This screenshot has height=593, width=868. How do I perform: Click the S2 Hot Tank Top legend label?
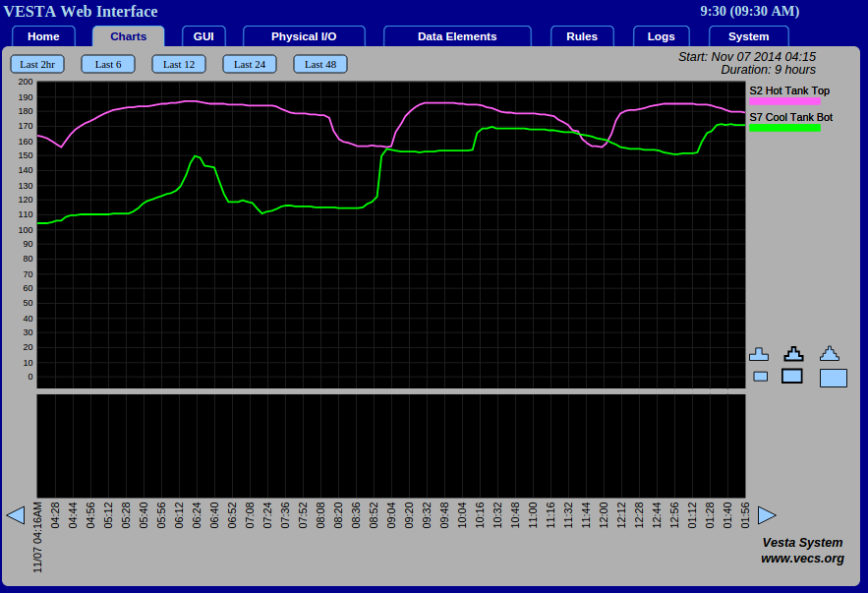(789, 90)
